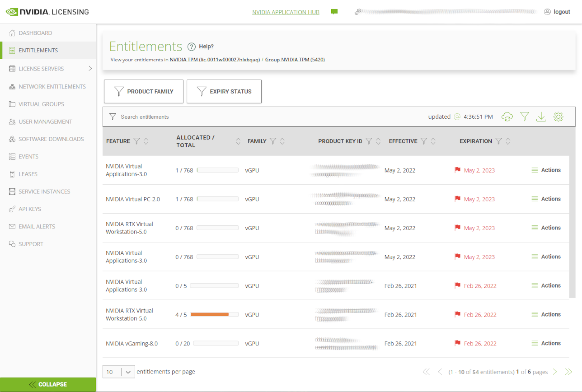
Task: Collapse the sidebar with Collapse button
Action: 48,384
